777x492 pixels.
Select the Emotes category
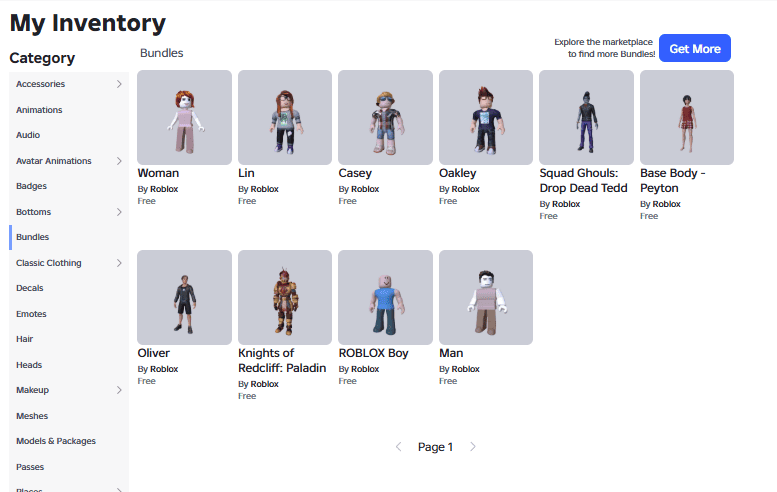(69, 314)
